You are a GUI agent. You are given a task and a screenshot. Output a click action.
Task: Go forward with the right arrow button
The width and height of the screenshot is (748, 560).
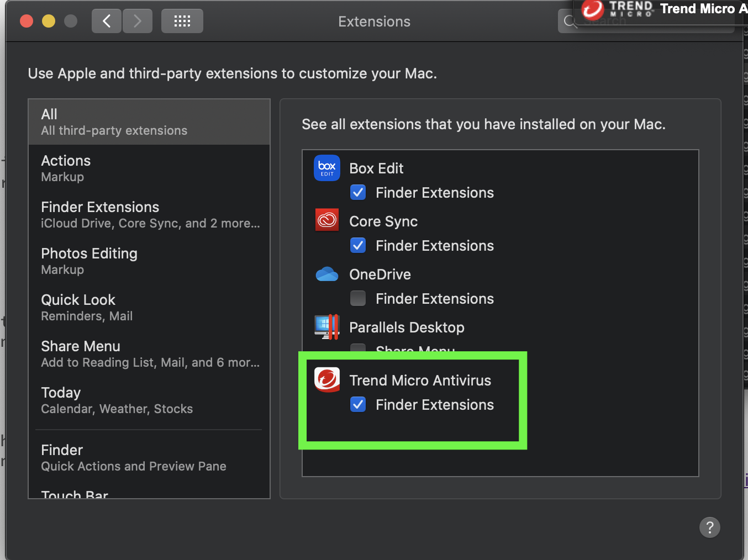(x=138, y=22)
